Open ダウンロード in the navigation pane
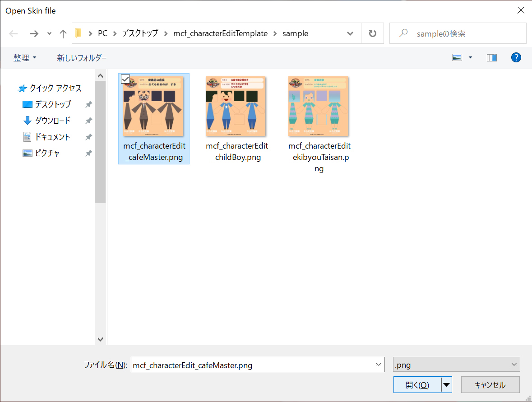Screen dimensions: 532x402 pos(47,121)
